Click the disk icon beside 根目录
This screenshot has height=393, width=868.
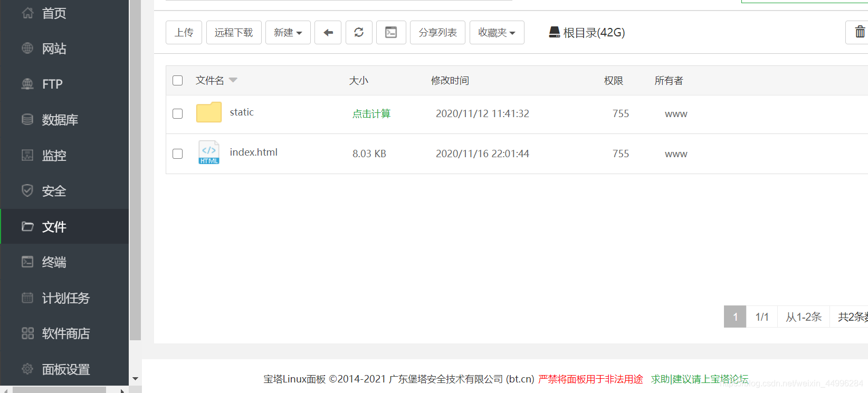point(554,32)
